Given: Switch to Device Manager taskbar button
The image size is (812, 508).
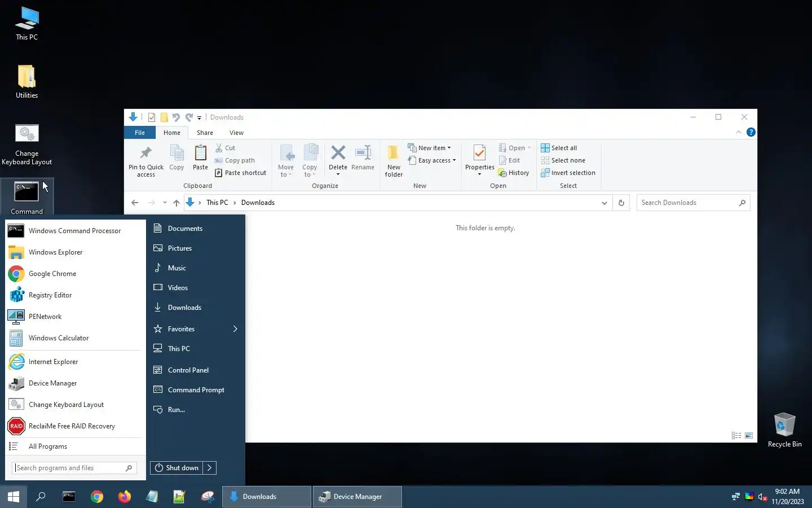Looking at the screenshot, I should (358, 497).
